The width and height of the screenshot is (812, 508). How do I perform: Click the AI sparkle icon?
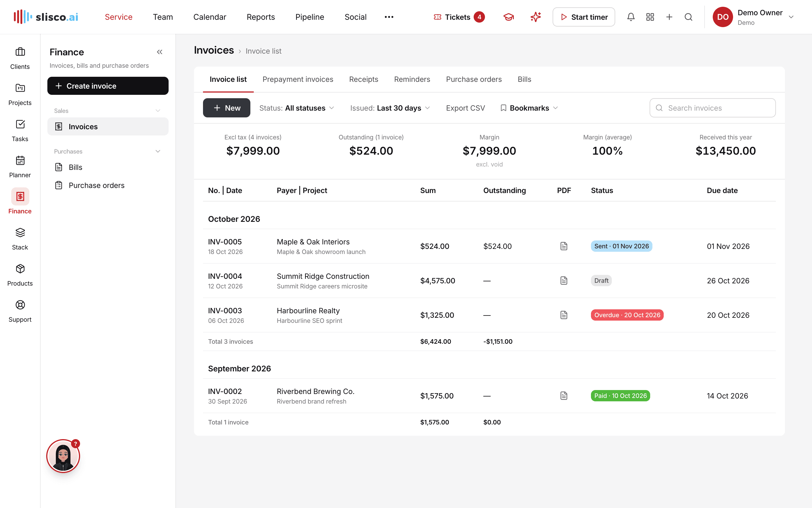(x=535, y=17)
